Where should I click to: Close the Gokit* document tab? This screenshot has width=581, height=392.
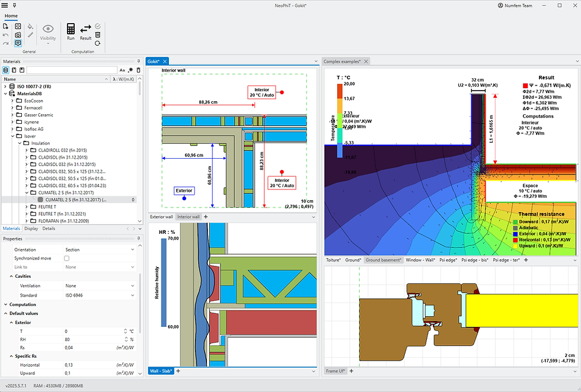click(165, 62)
